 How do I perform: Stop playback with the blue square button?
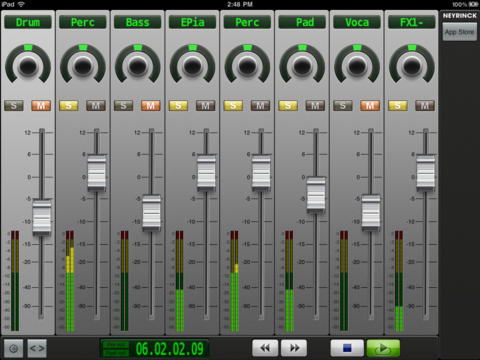tap(347, 348)
